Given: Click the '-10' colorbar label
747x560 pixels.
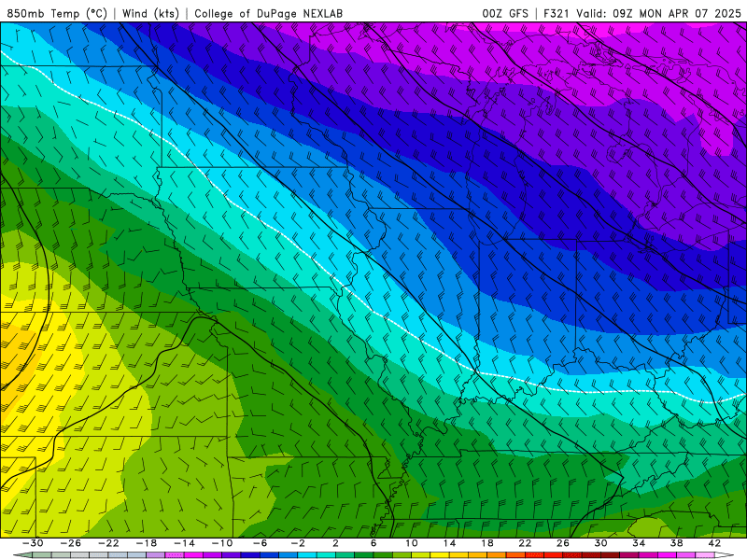Looking at the screenshot, I should 222,543.
